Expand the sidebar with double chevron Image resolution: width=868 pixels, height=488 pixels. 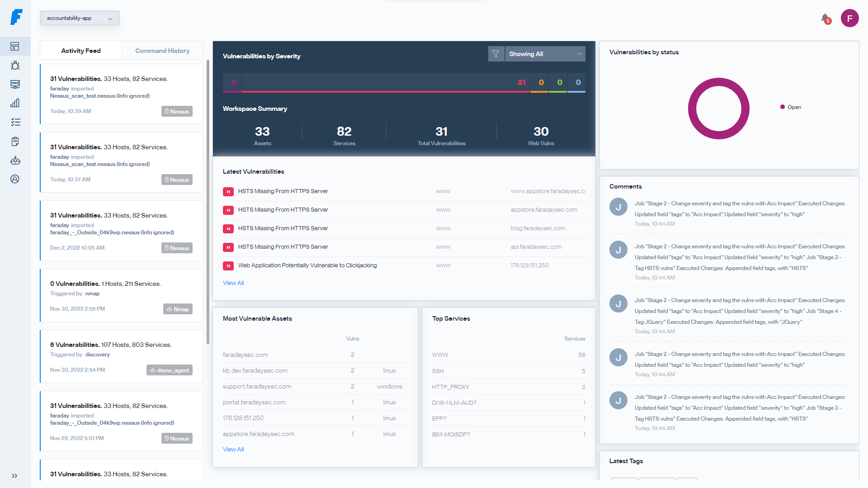point(14,476)
